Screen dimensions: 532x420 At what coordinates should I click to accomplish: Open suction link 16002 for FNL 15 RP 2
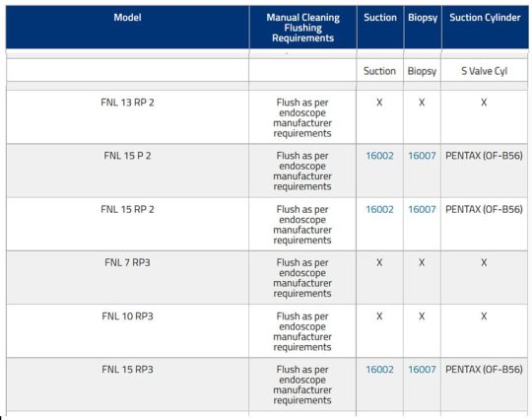(379, 209)
